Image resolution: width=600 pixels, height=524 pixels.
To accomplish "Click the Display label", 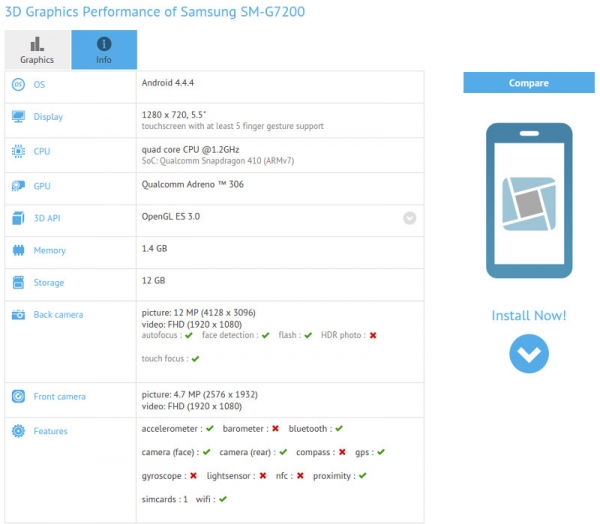I will [48, 117].
